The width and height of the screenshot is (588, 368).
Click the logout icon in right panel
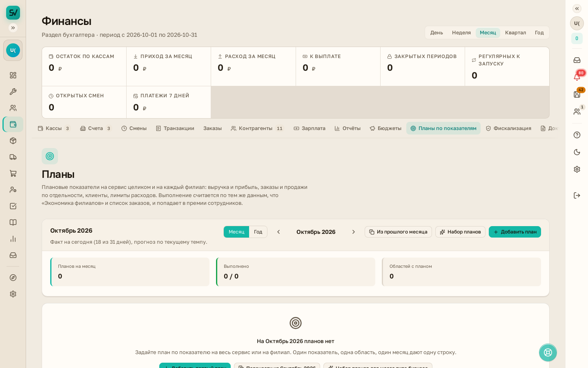(577, 195)
